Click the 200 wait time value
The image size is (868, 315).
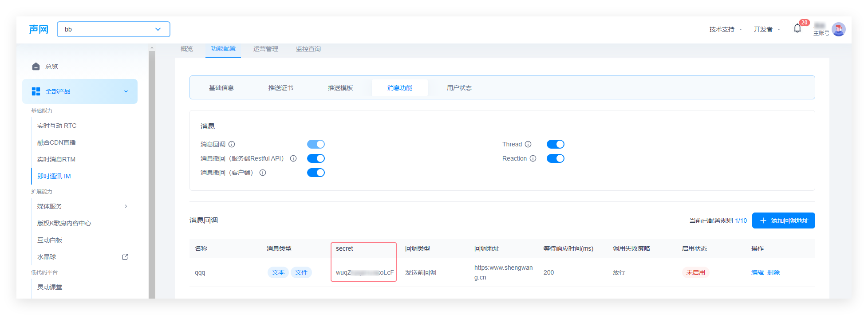click(x=549, y=272)
